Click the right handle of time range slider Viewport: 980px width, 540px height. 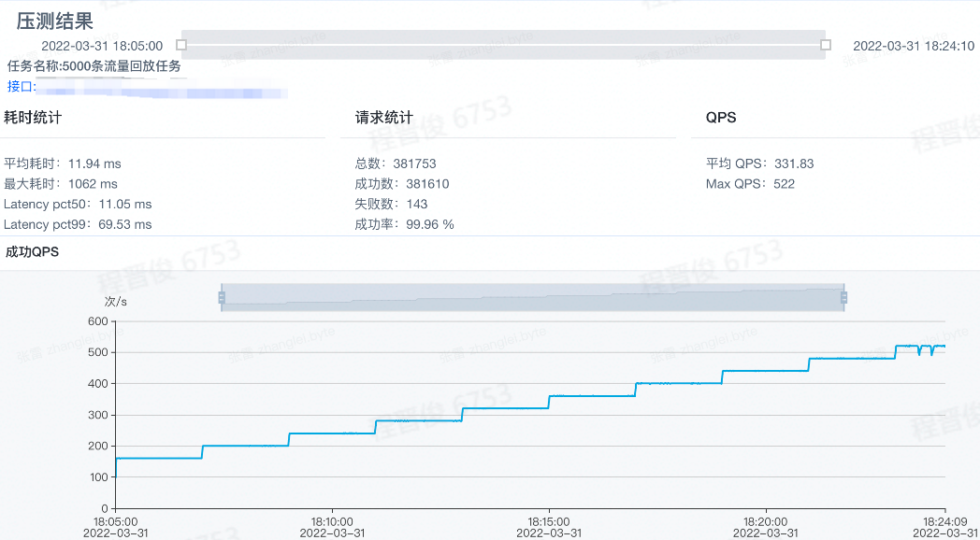(x=825, y=45)
